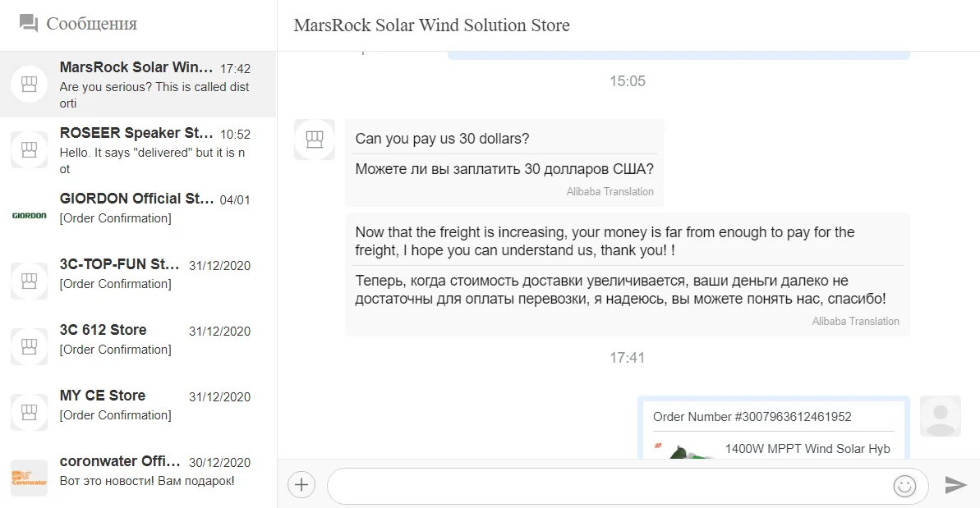
Task: Open coronwater Offi... conversation
Action: pyautogui.click(x=138, y=477)
